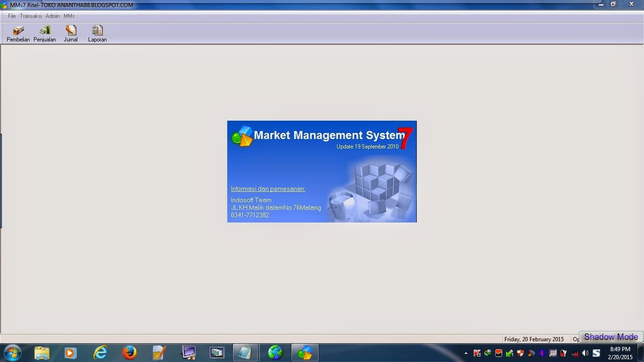Click the Safely Remove Hardware tray icon
The height and width of the screenshot is (362, 644).
pyautogui.click(x=510, y=353)
